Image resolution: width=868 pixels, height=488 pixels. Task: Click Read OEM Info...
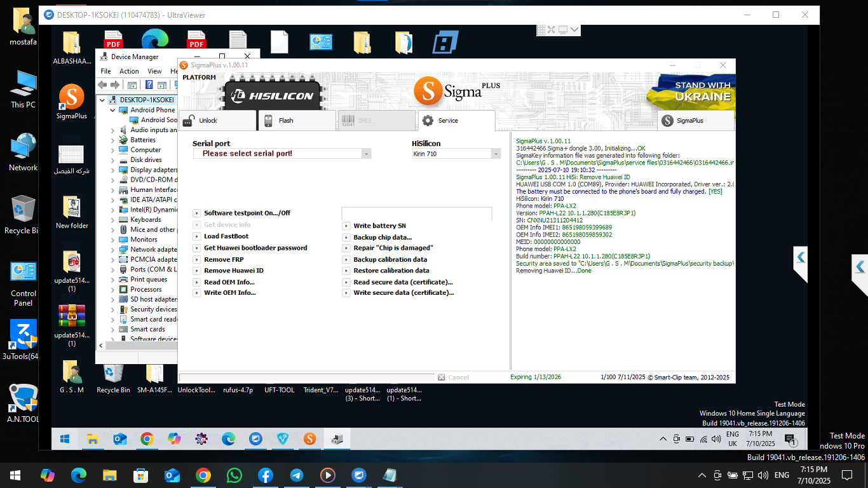pos(224,282)
